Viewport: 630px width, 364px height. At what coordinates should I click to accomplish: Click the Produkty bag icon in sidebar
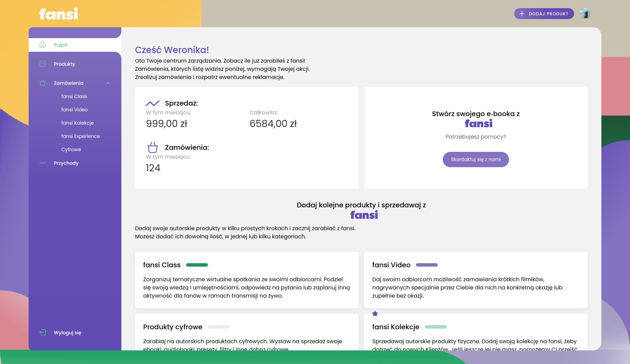click(x=43, y=64)
